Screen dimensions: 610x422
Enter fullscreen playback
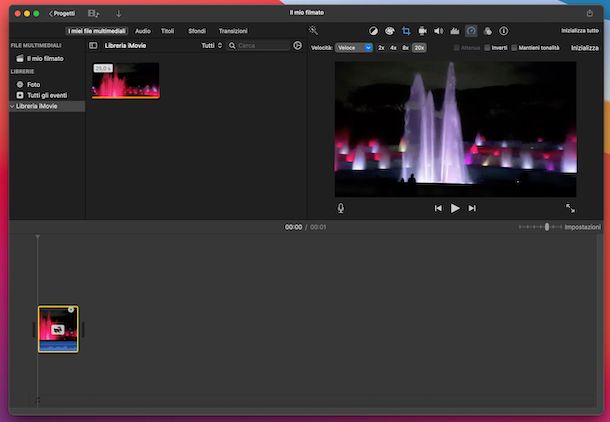570,208
